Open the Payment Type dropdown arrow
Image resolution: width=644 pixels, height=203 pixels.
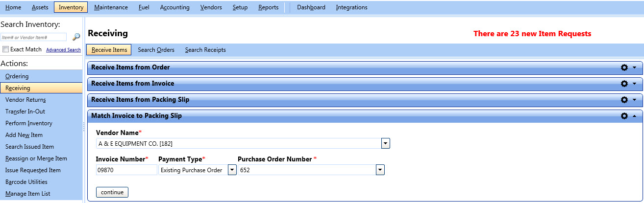click(x=232, y=170)
